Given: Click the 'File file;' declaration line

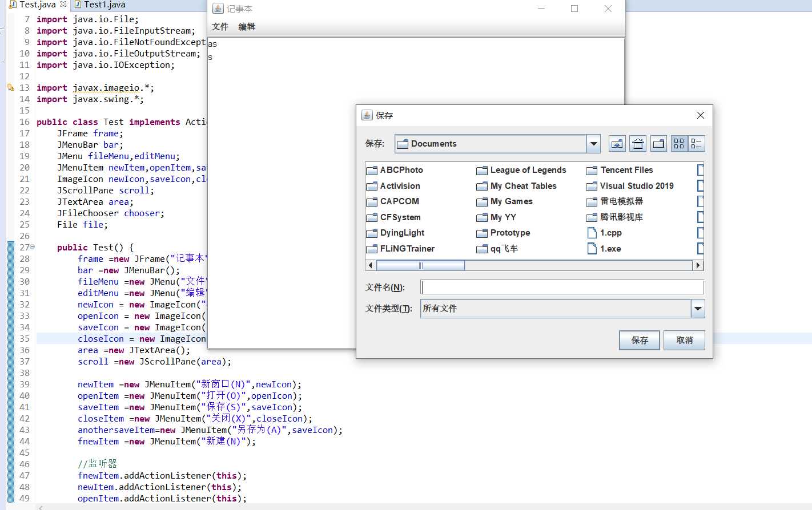Looking at the screenshot, I should pyautogui.click(x=82, y=225).
